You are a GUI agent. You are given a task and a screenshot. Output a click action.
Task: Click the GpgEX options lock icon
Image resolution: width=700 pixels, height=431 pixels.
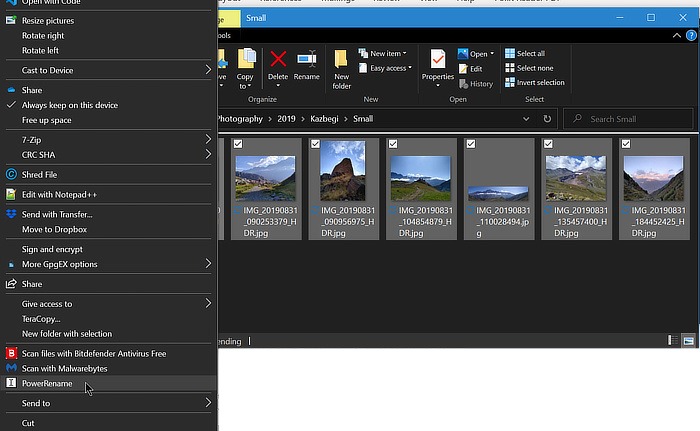11,264
